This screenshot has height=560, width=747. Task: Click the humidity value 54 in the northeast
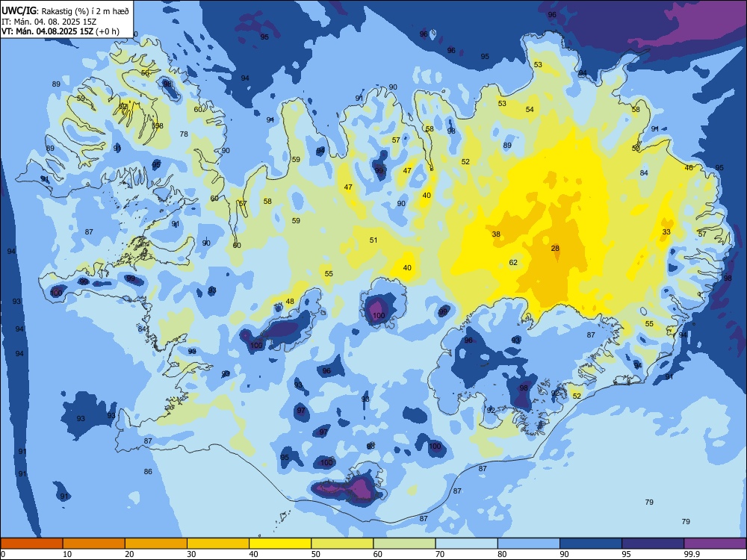(x=530, y=110)
